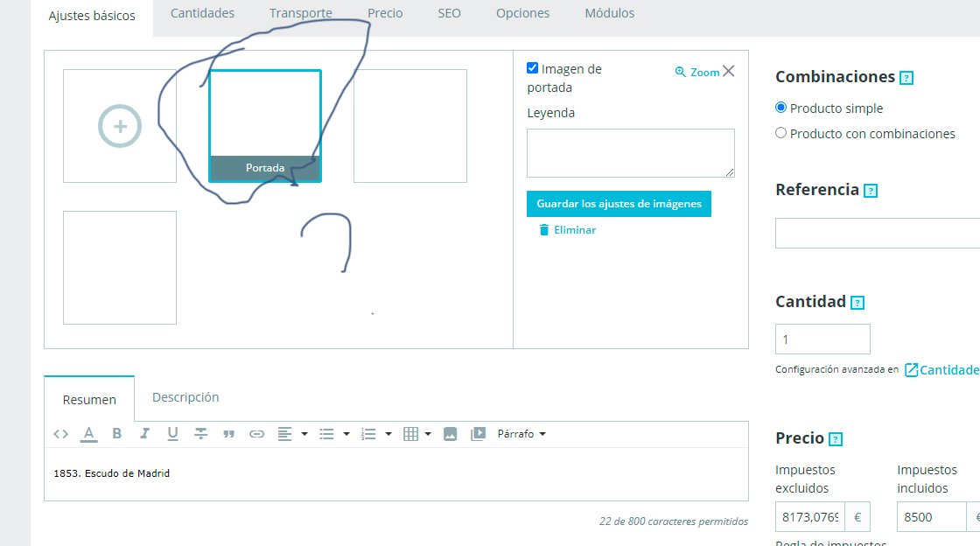Click the insert table icon
This screenshot has height=546, width=980.
coord(410,433)
